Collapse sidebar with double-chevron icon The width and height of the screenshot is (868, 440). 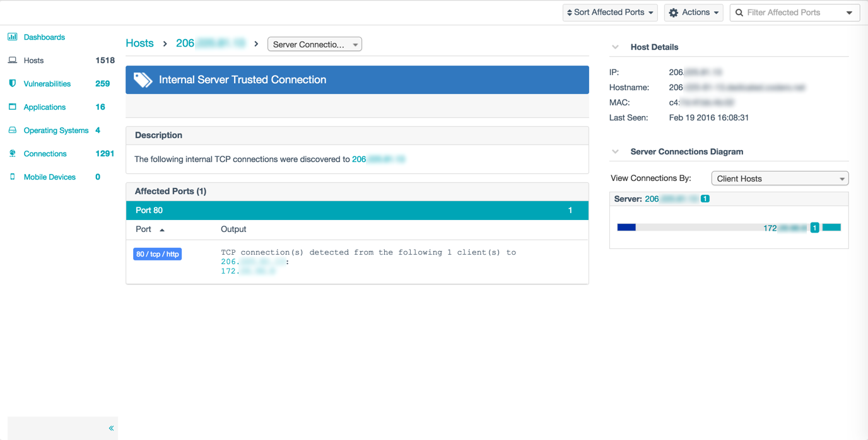tap(111, 428)
